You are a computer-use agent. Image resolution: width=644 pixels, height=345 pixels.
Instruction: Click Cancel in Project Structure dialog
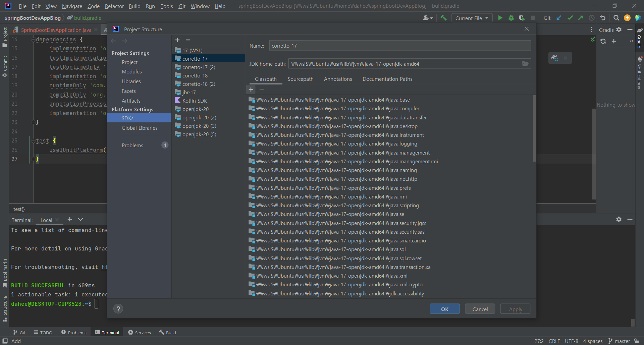tap(480, 309)
